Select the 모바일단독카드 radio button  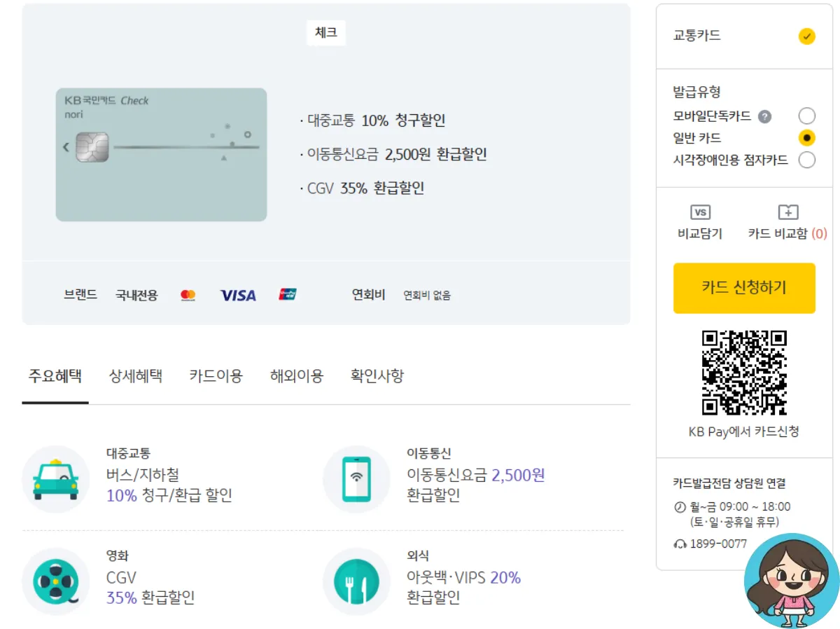[x=806, y=116]
